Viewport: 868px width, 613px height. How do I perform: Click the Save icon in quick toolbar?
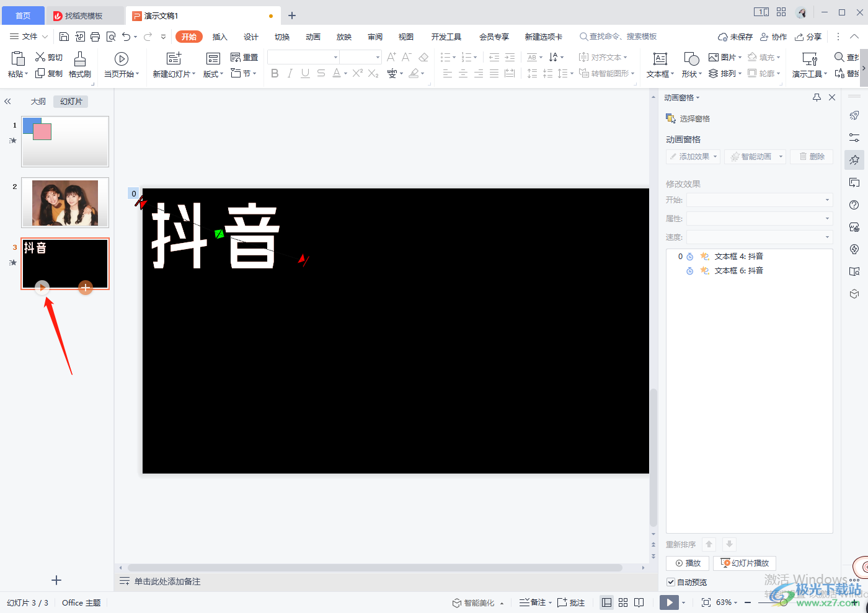click(x=64, y=37)
